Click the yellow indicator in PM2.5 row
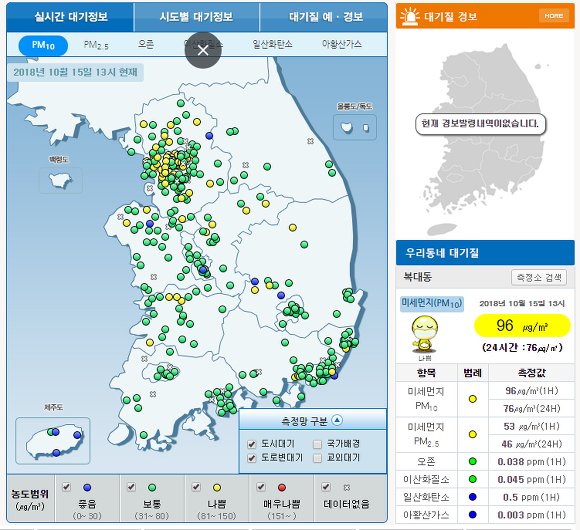This screenshot has height=530, width=580. pyautogui.click(x=472, y=434)
